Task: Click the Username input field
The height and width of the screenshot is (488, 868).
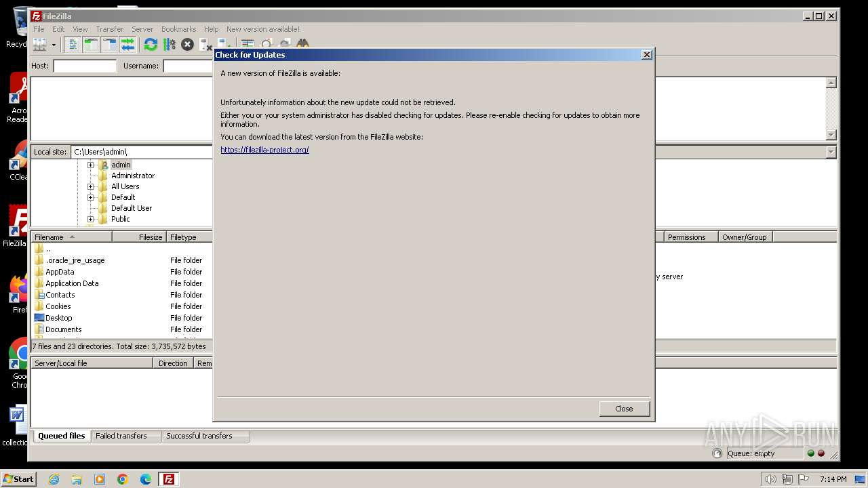Action: tap(188, 66)
